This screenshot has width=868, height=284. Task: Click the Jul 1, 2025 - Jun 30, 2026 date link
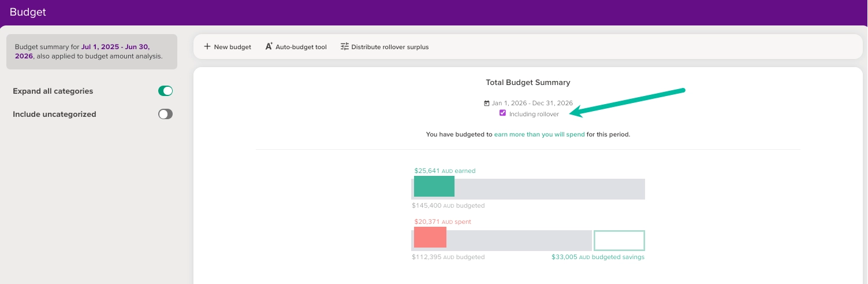click(x=115, y=47)
